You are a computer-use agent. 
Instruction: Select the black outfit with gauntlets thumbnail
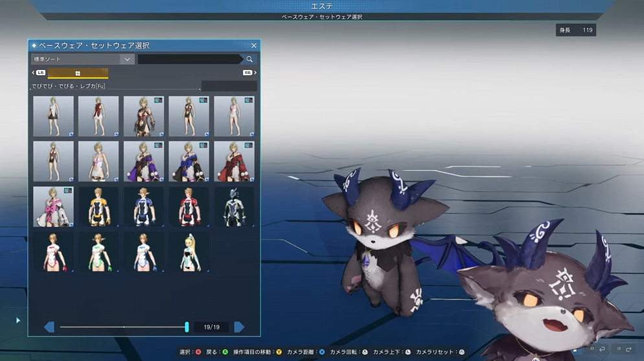(x=144, y=116)
